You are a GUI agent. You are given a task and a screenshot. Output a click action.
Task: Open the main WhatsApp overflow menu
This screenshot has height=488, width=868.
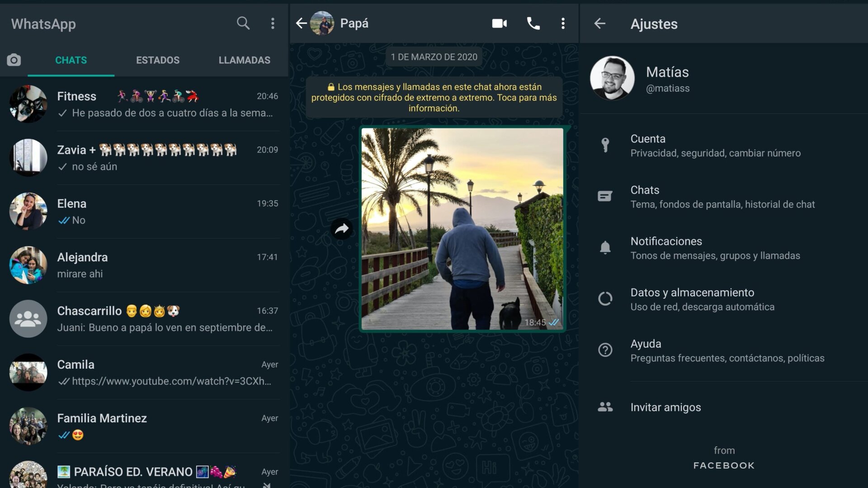273,23
